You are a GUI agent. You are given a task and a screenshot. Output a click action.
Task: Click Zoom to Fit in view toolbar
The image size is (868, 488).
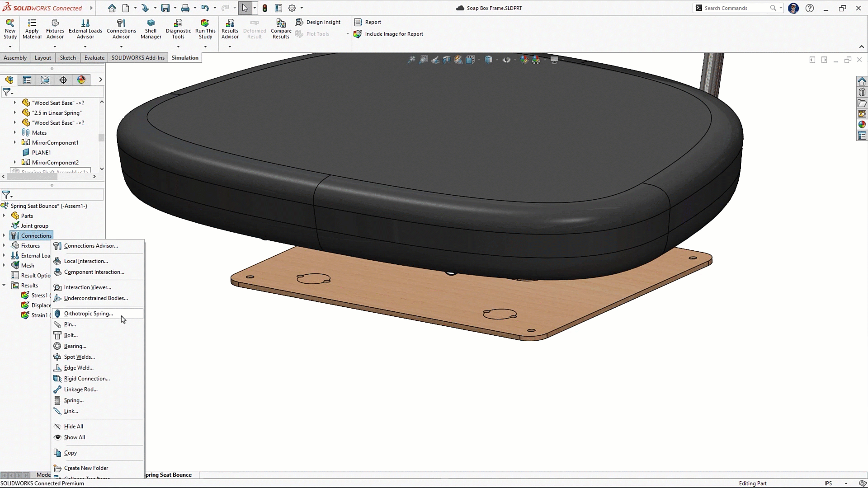(411, 60)
